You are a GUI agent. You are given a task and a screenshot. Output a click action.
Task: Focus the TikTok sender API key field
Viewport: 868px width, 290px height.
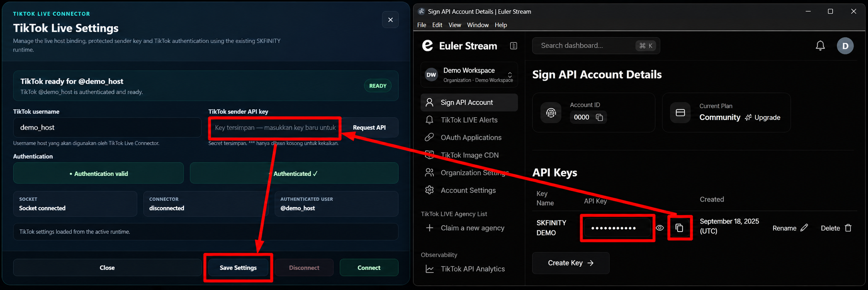[x=274, y=128]
